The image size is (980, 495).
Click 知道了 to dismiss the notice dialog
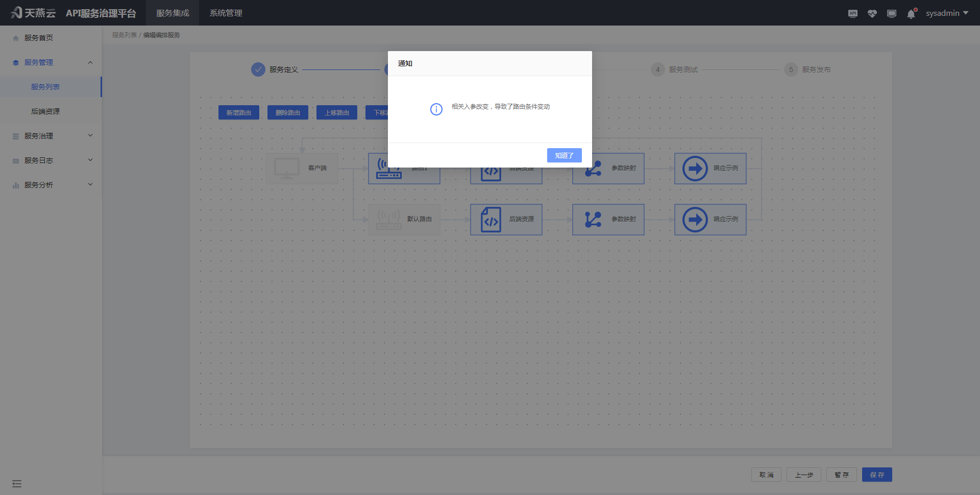pos(564,155)
